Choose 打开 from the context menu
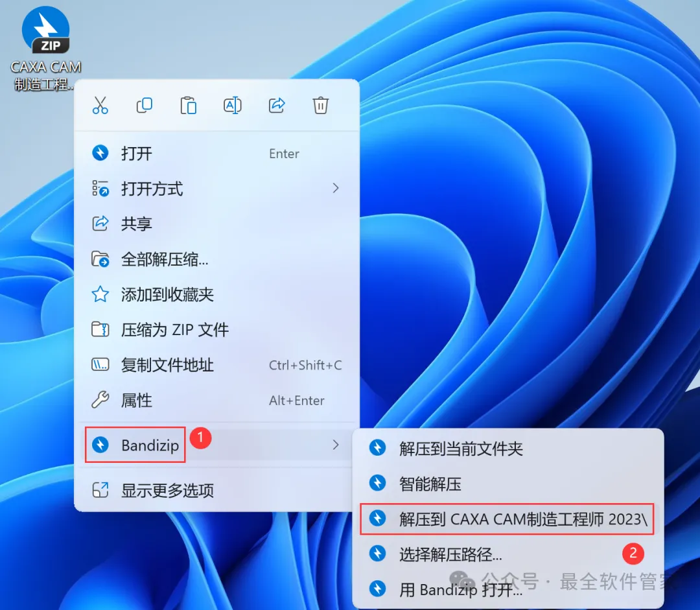 [x=216, y=153]
